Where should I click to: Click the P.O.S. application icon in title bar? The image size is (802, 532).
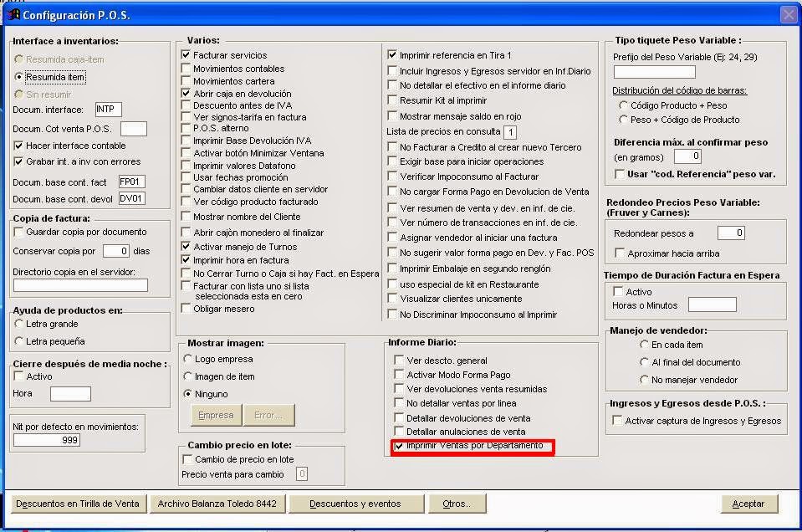[x=12, y=13]
